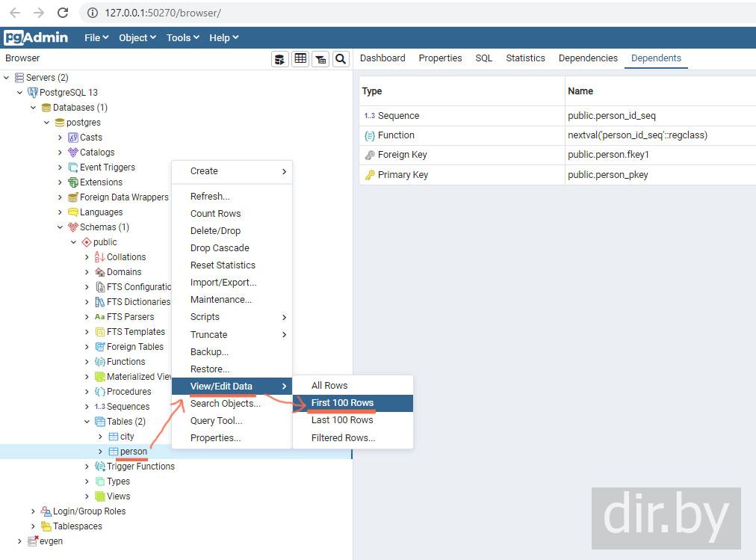This screenshot has height=560, width=756.
Task: Expand the Casts tree node
Action: [61, 138]
